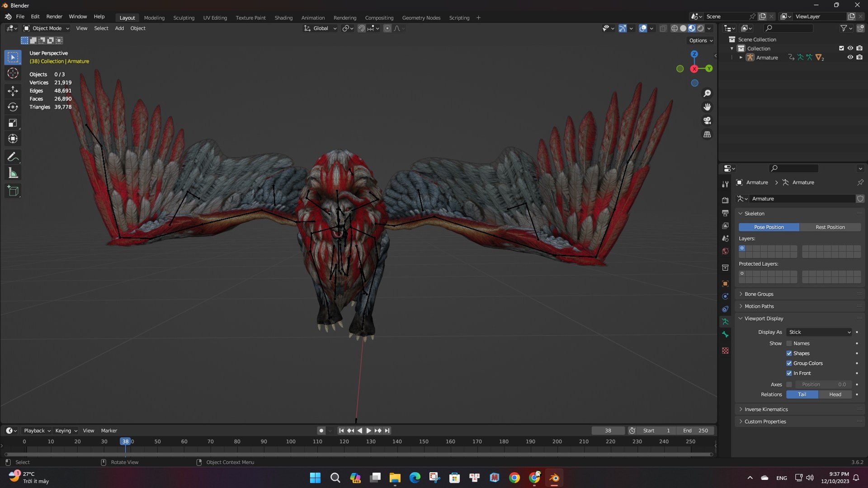Open the viewport Options dropdown
The image size is (868, 488).
701,41
